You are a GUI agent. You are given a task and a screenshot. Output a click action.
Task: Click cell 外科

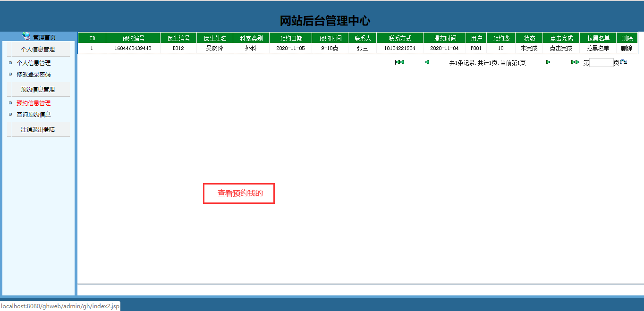[x=251, y=48]
